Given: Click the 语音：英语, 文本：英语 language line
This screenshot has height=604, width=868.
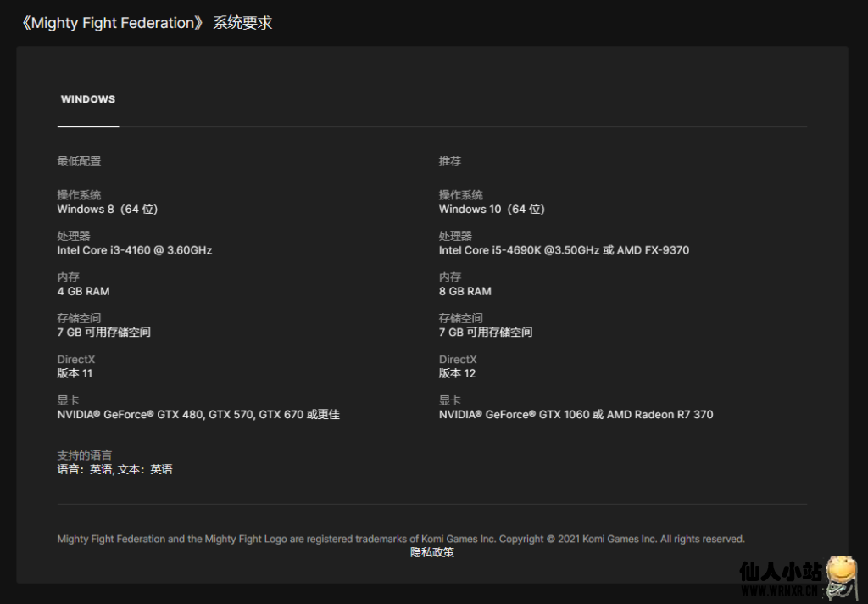Looking at the screenshot, I should 114,469.
